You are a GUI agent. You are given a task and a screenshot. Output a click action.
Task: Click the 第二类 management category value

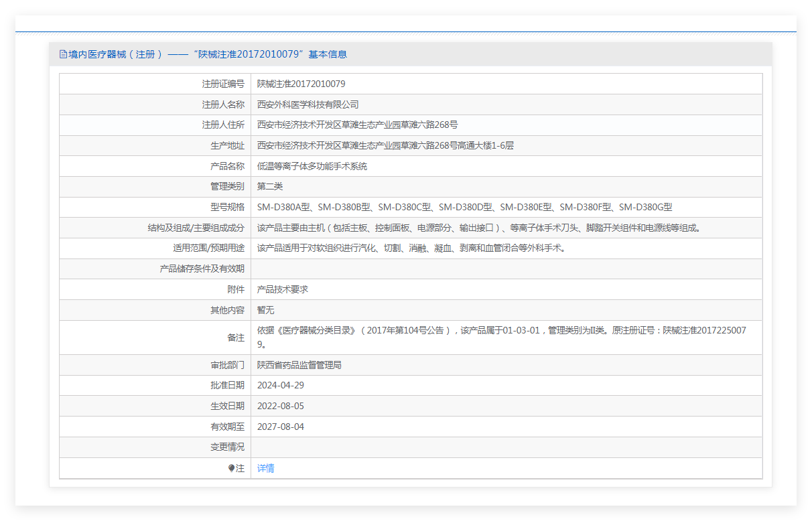pyautogui.click(x=270, y=186)
